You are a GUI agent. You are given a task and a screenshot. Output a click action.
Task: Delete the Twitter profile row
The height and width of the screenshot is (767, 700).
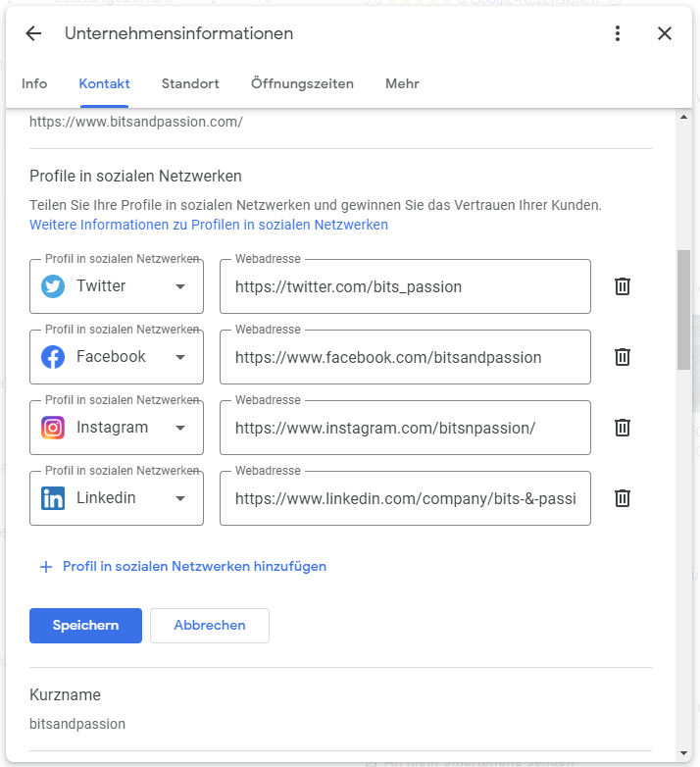coord(622,286)
